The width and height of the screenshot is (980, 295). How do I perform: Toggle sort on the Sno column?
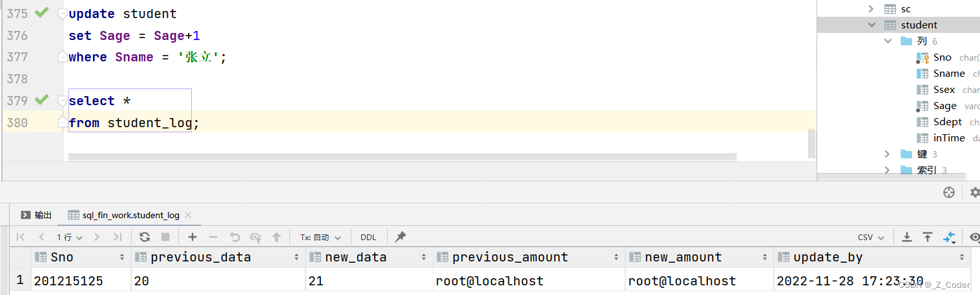(x=122, y=257)
